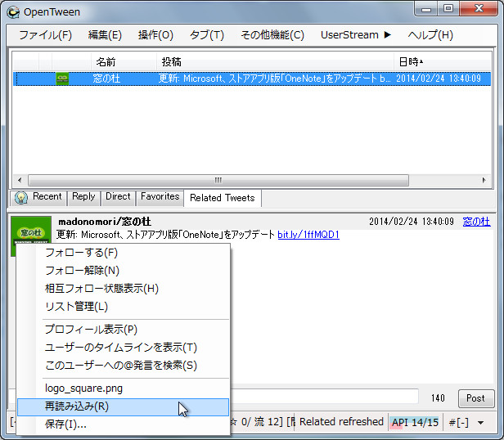Image resolution: width=504 pixels, height=440 pixels.
Task: Sort by the 投稿 column header
Action: point(276,61)
